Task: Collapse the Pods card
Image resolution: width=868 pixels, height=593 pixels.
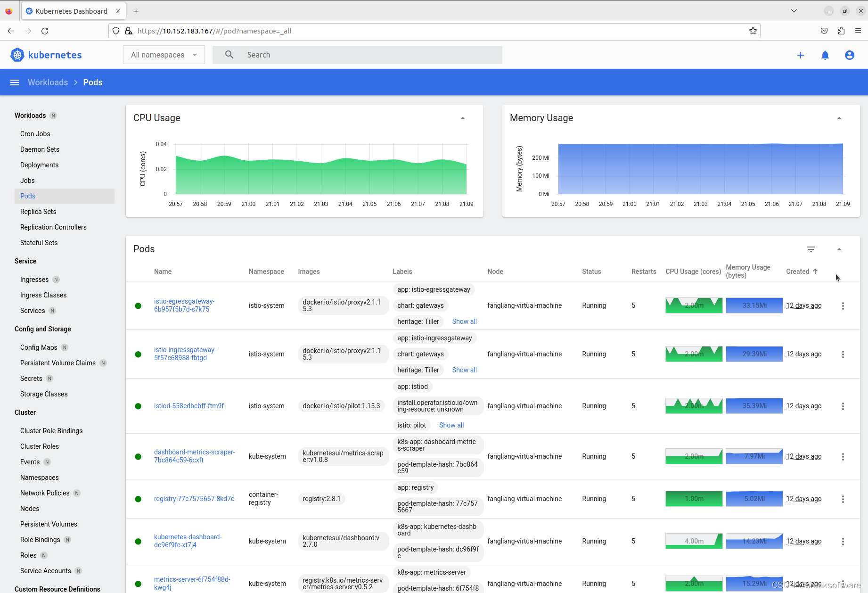Action: [x=839, y=249]
